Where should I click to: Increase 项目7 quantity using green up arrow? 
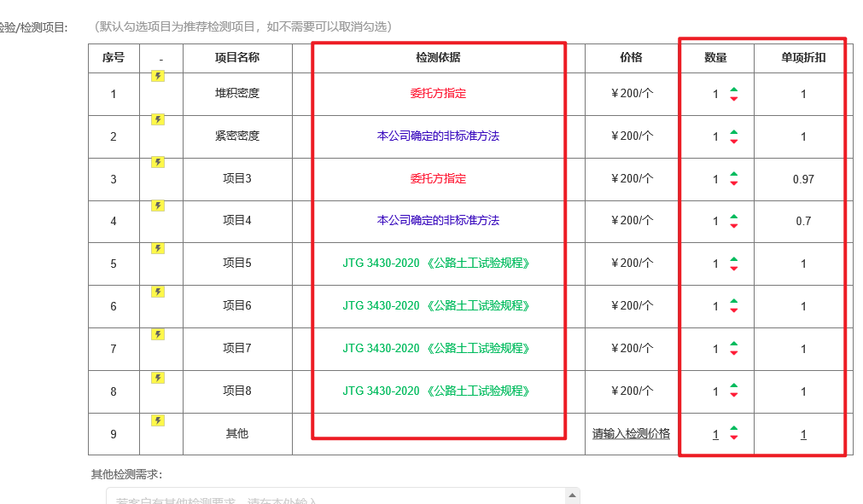(x=733, y=344)
